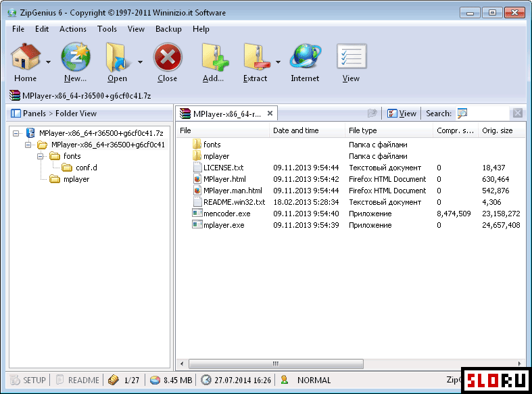The image size is (532, 394).
Task: Click the Folder View breadcrumb label
Action: pyautogui.click(x=76, y=114)
